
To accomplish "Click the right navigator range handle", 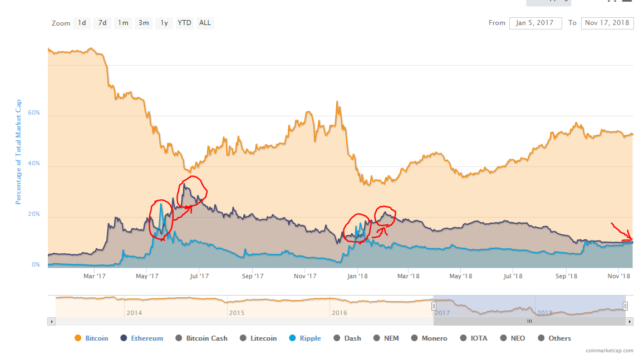I will (625, 306).
